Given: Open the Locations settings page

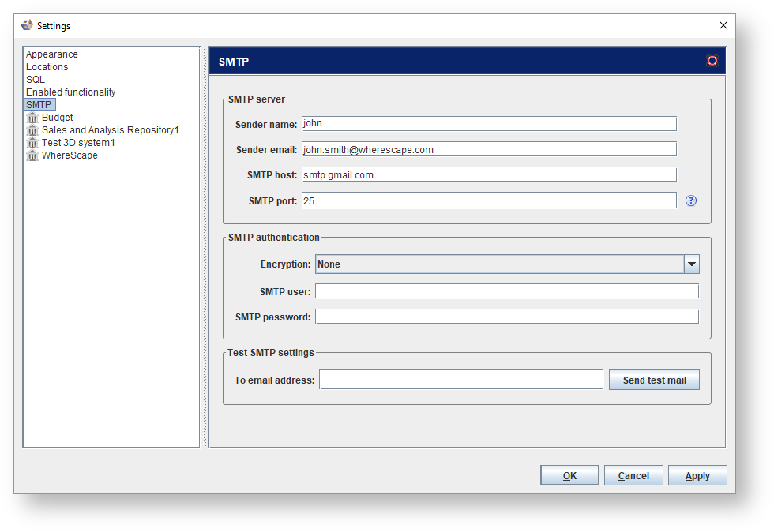Looking at the screenshot, I should (47, 67).
